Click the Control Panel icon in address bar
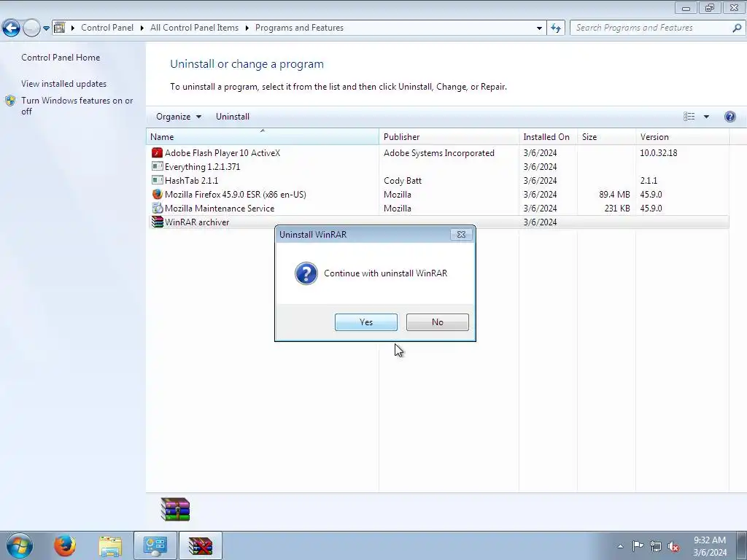This screenshot has width=747, height=560. click(60, 28)
